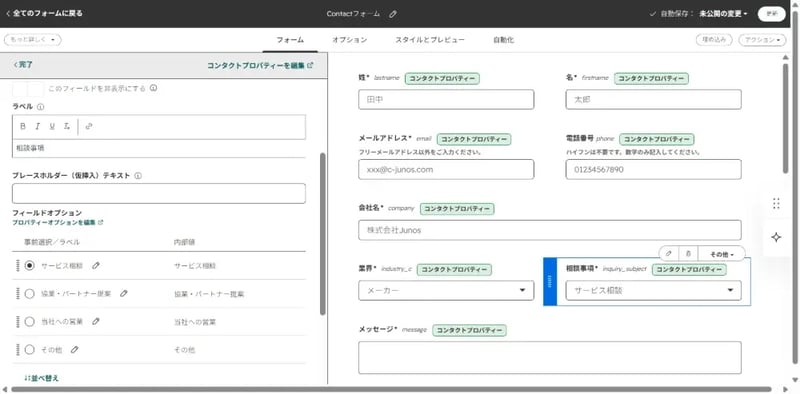Viewport: 800px width, 394px height.
Task: Edit 協業・パートナー提案 option pencil icon
Action: tap(124, 293)
